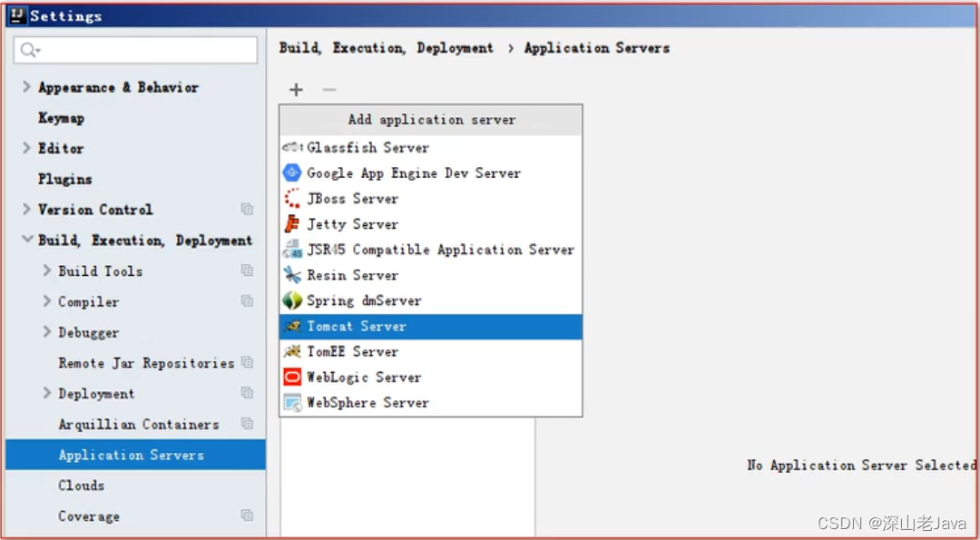Image resolution: width=980 pixels, height=540 pixels.
Task: Open Remote Jar Repositories settings
Action: [146, 362]
